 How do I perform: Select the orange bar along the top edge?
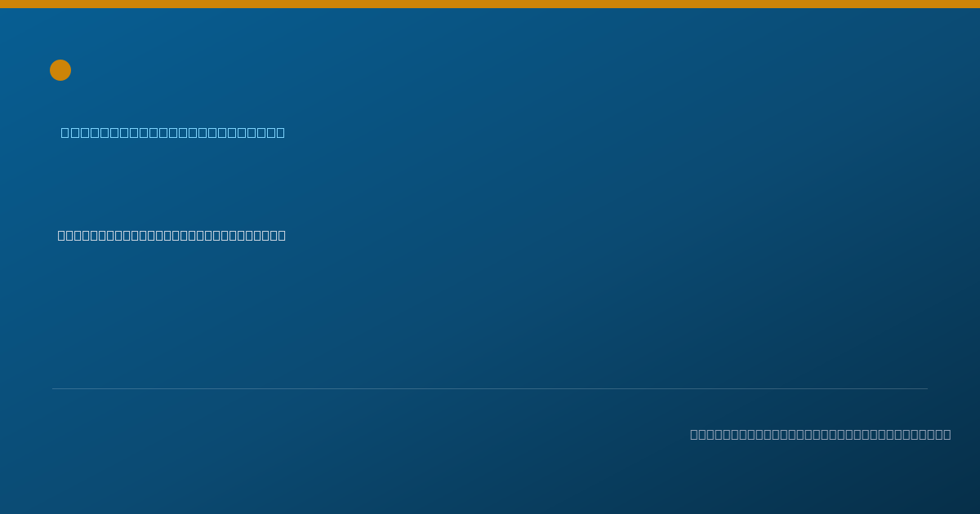[x=490, y=4]
